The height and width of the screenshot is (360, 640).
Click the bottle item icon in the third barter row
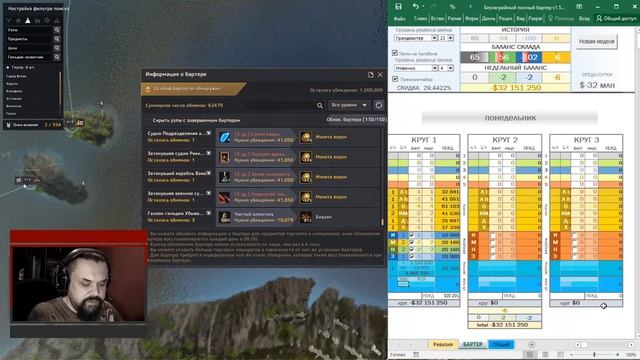(x=224, y=177)
